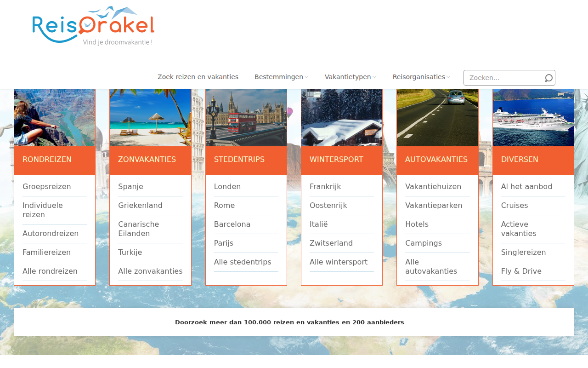View Alle stedentrips
The width and height of the screenshot is (588, 368).
coord(243,262)
